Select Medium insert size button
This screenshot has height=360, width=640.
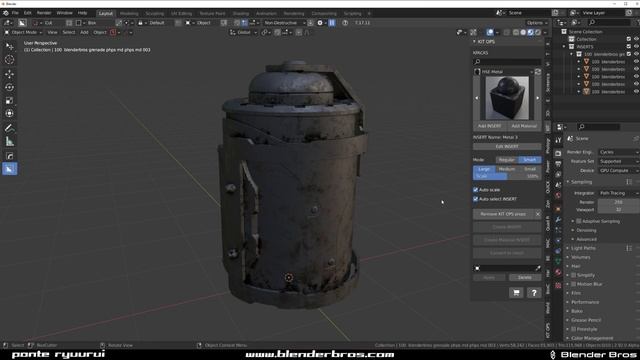point(507,169)
